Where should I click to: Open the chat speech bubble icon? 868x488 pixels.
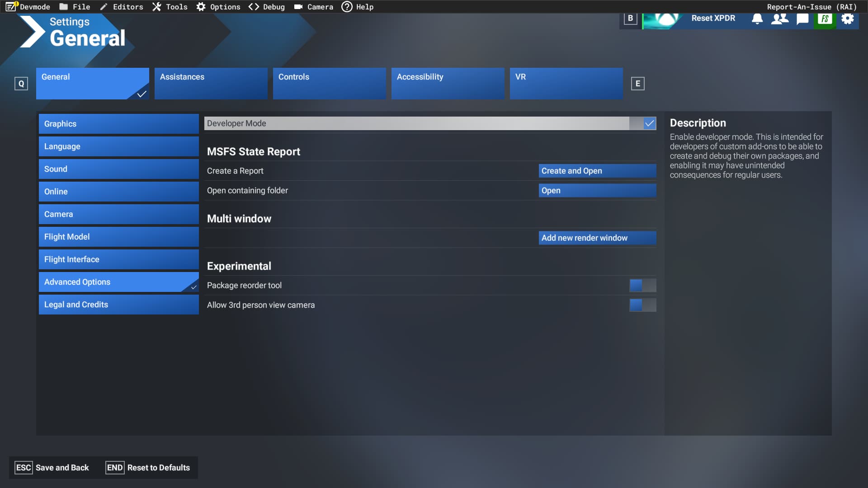click(802, 19)
